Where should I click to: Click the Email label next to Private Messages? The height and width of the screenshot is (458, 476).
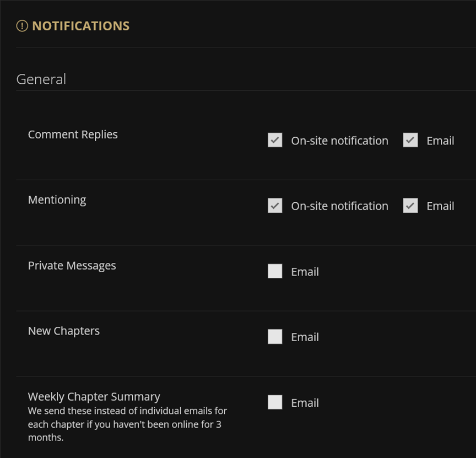[305, 272]
